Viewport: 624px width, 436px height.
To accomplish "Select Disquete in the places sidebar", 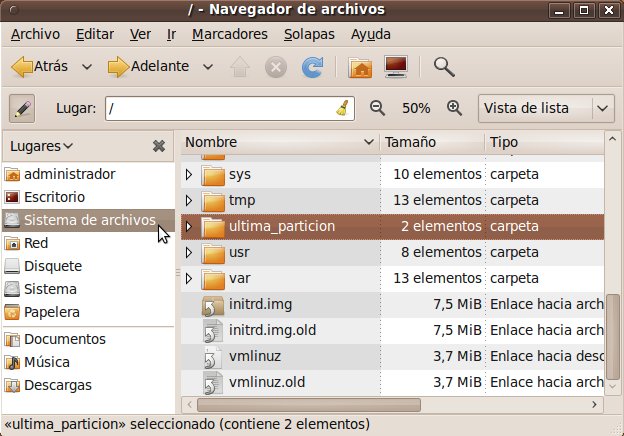I will 88,266.
